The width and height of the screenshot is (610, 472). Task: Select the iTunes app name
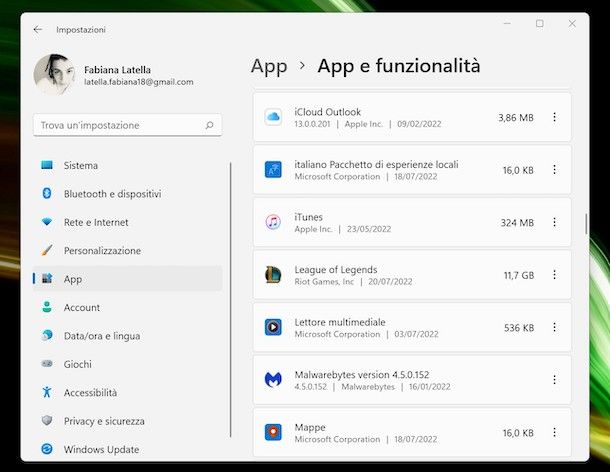309,217
